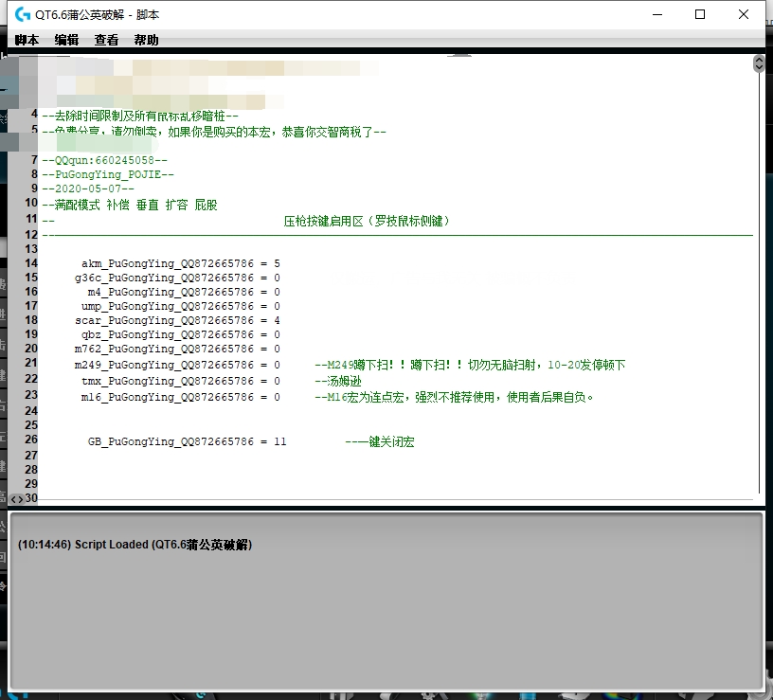Open the 编辑 menu
The image size is (773, 700).
[x=66, y=40]
